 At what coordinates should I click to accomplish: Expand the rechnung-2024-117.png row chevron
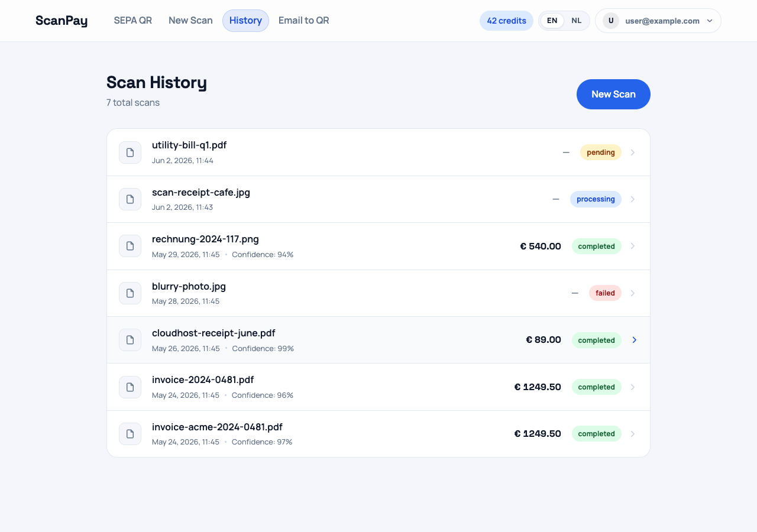pyautogui.click(x=633, y=246)
